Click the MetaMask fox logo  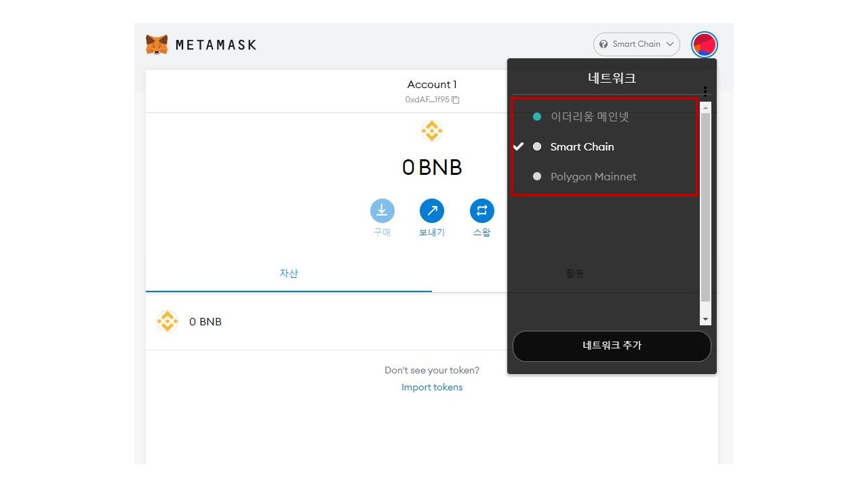coord(157,45)
